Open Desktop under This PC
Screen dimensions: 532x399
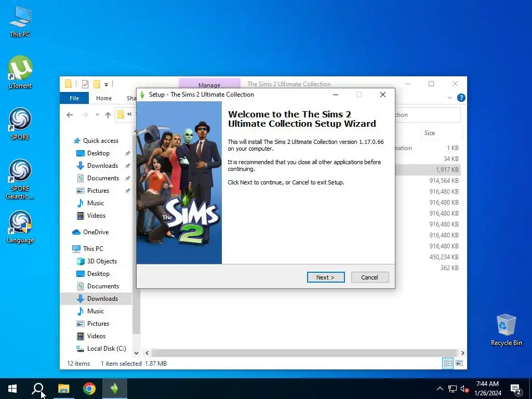click(x=98, y=274)
